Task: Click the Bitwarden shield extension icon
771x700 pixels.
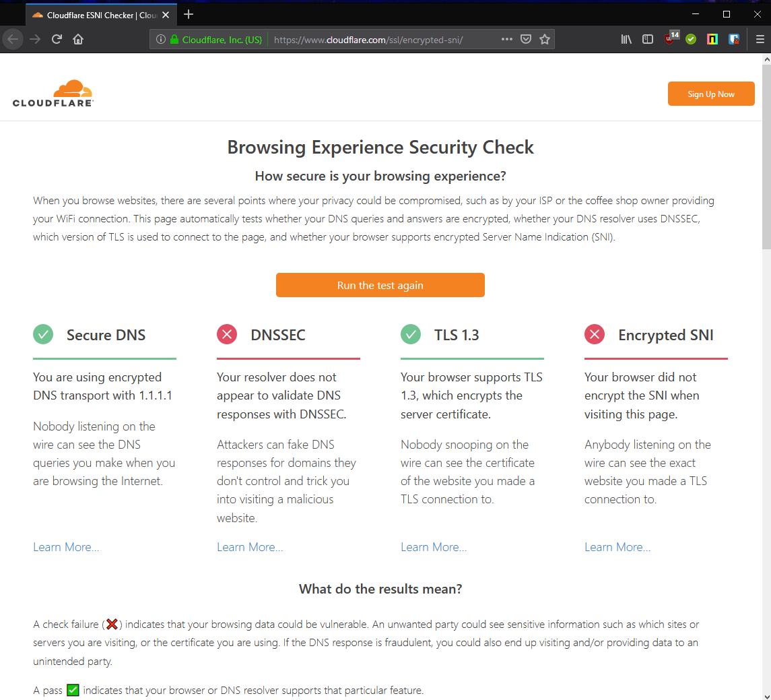Action: point(733,39)
